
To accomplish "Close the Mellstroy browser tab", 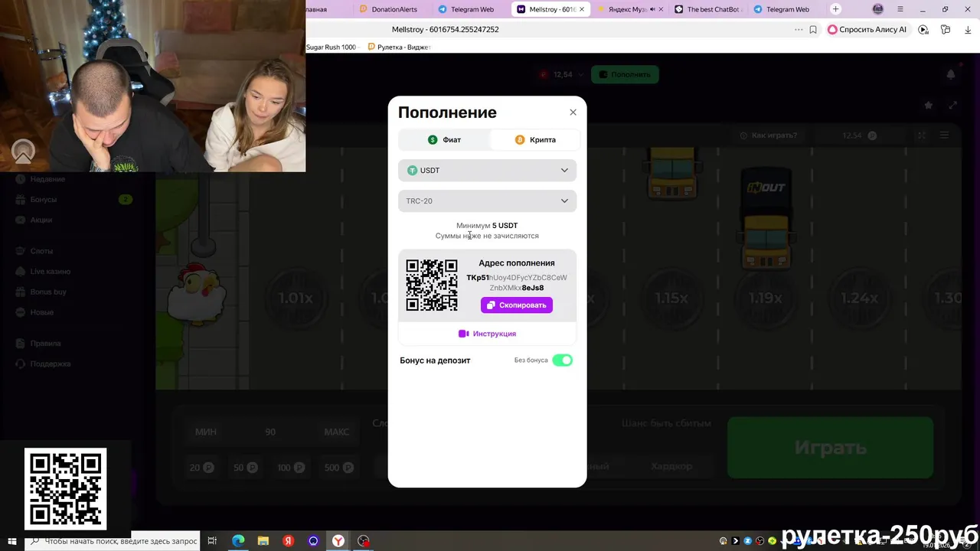I will point(582,9).
